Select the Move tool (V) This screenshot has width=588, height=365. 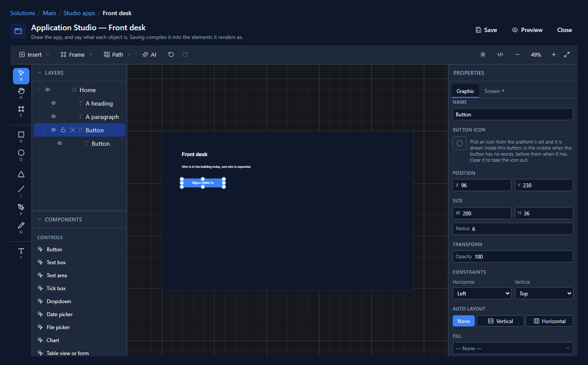click(21, 76)
